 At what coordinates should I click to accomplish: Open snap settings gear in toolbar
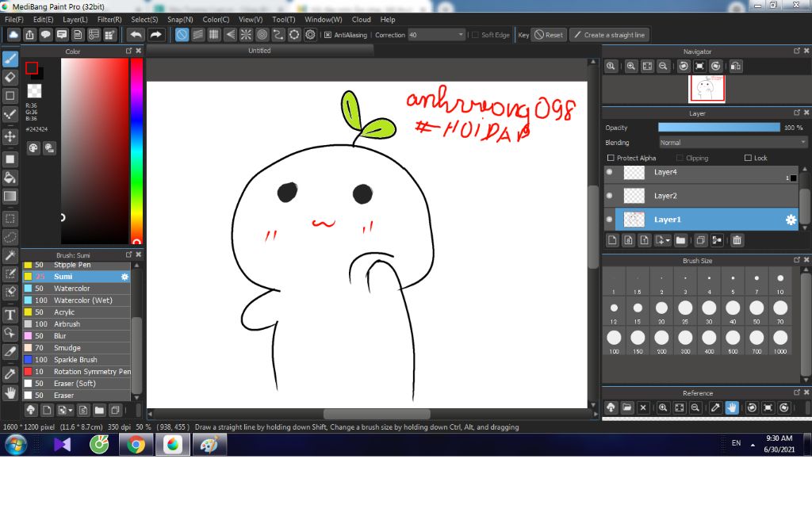[310, 35]
